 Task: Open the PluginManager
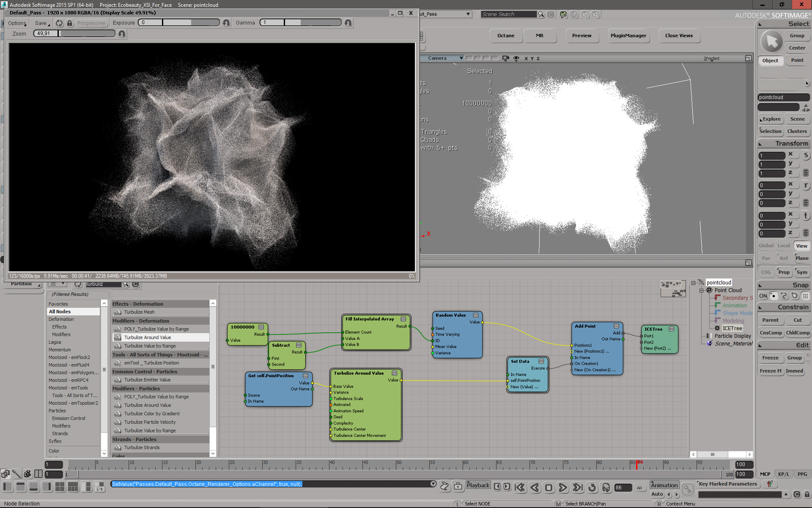[628, 36]
